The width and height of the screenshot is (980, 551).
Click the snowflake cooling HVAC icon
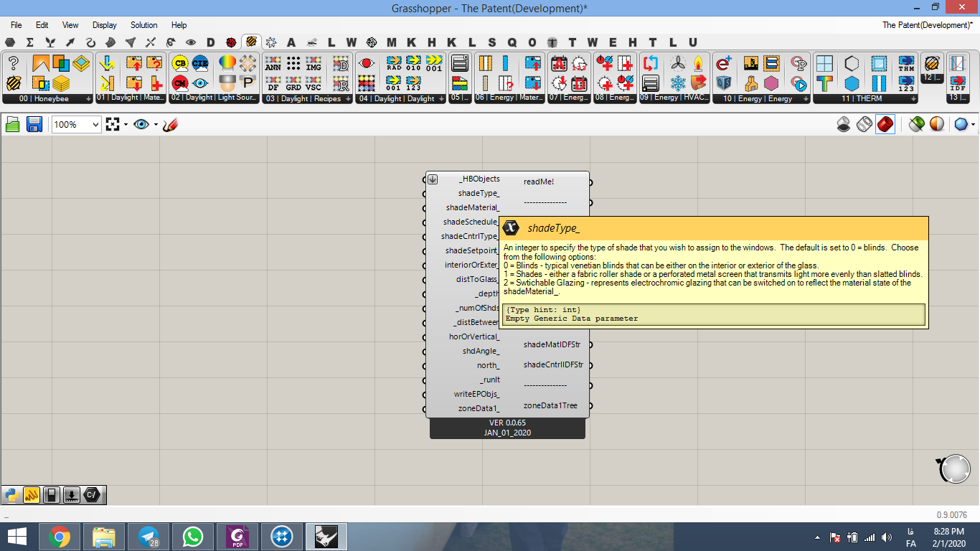[x=678, y=83]
